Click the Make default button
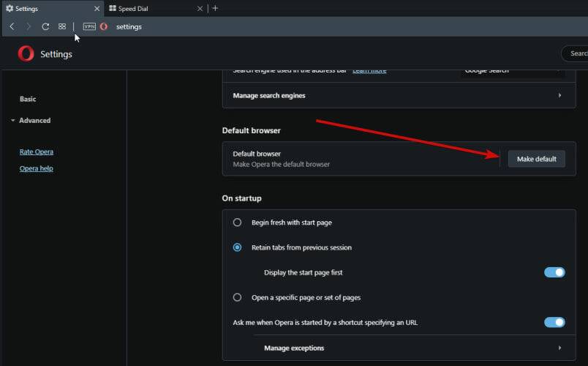 click(x=537, y=159)
